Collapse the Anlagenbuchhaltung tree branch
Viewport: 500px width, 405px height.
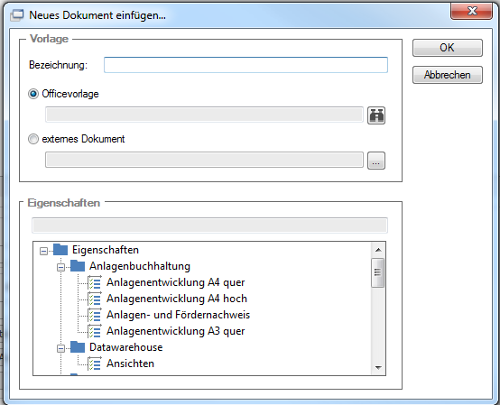point(61,267)
